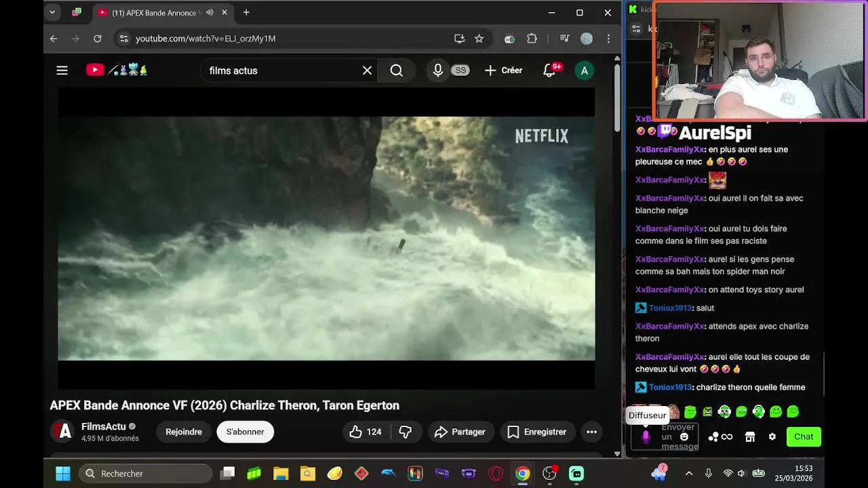This screenshot has width=868, height=488.
Task: Open the Kick shop storefront icon
Action: 750,437
